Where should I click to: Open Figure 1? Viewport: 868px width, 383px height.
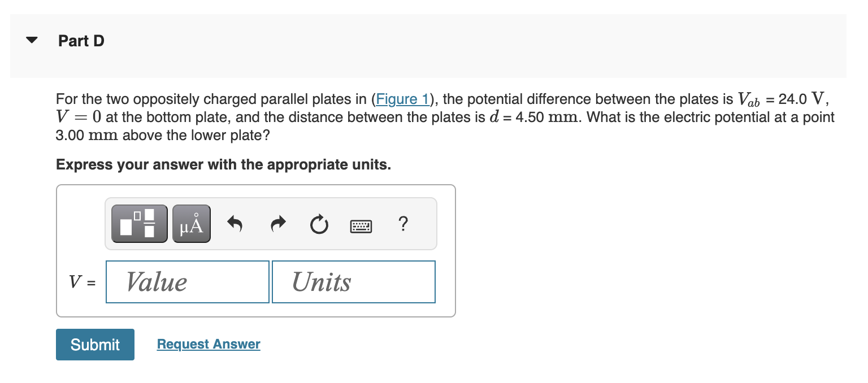(x=402, y=99)
